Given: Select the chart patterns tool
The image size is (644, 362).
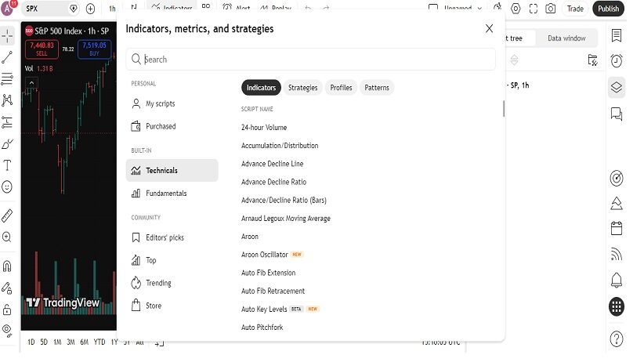Looking at the screenshot, I should coord(7,100).
